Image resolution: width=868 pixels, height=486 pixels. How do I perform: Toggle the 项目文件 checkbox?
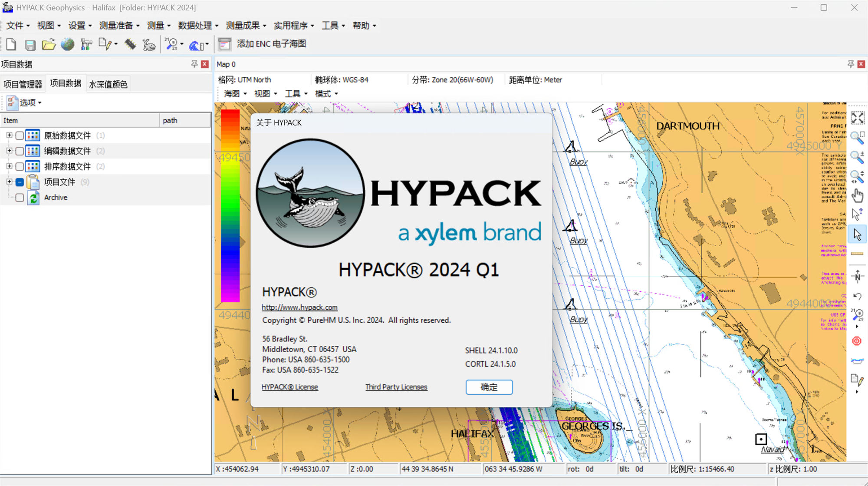pos(20,182)
